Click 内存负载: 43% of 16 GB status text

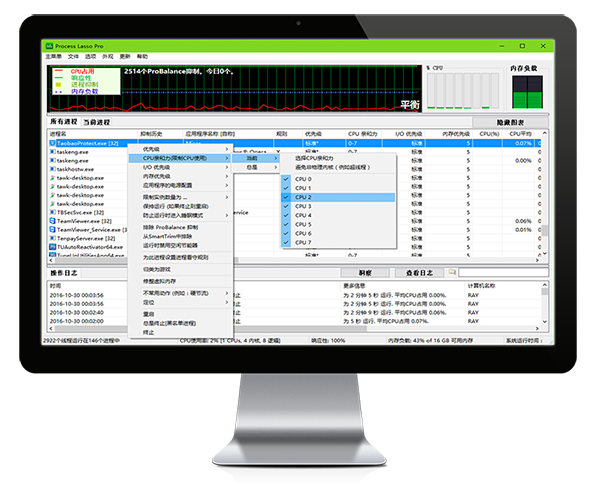(430, 340)
